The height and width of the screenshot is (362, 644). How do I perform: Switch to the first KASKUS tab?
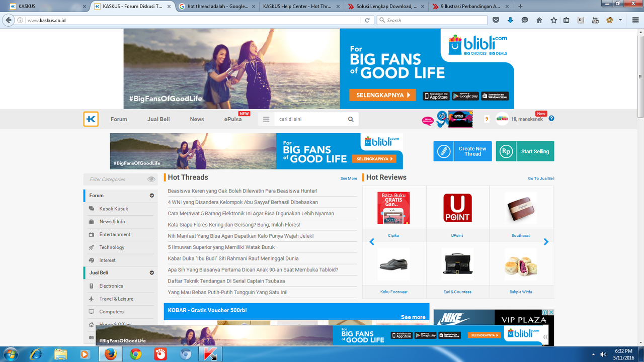click(49, 7)
